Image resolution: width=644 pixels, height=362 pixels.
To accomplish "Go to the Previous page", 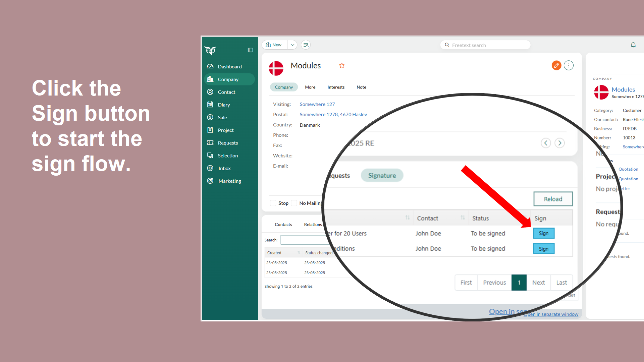I will (494, 283).
